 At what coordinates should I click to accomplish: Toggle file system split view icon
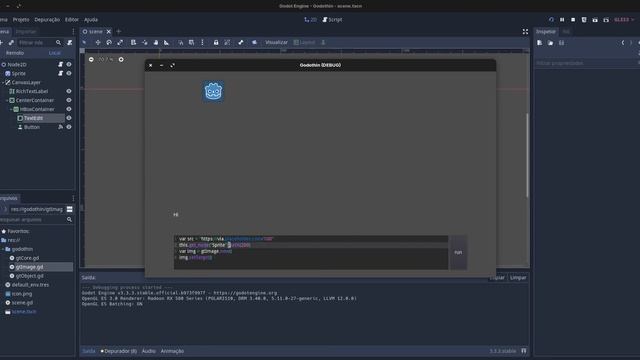(x=70, y=209)
